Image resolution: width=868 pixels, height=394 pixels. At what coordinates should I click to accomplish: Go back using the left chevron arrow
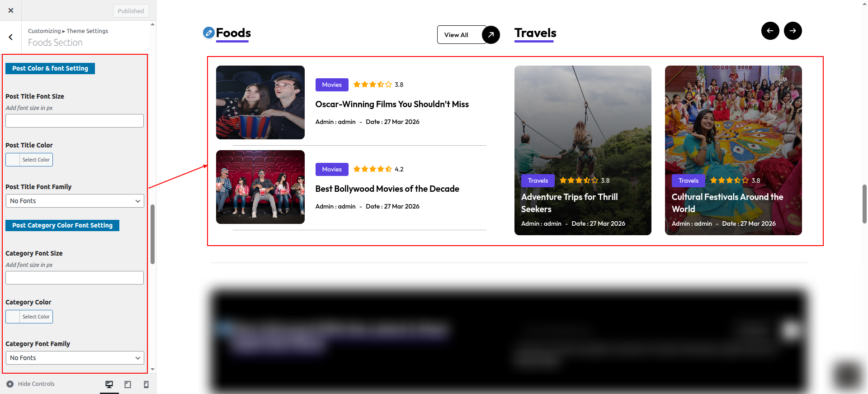pyautogui.click(x=11, y=38)
